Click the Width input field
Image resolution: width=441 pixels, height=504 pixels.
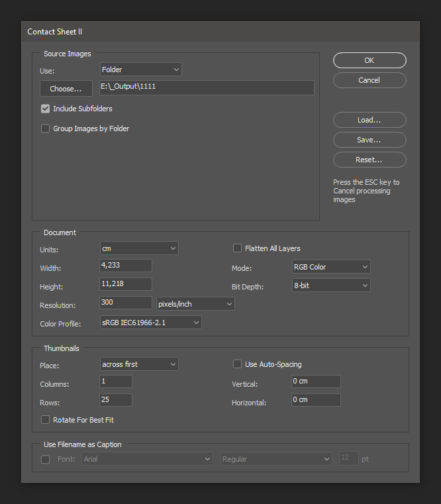click(125, 266)
